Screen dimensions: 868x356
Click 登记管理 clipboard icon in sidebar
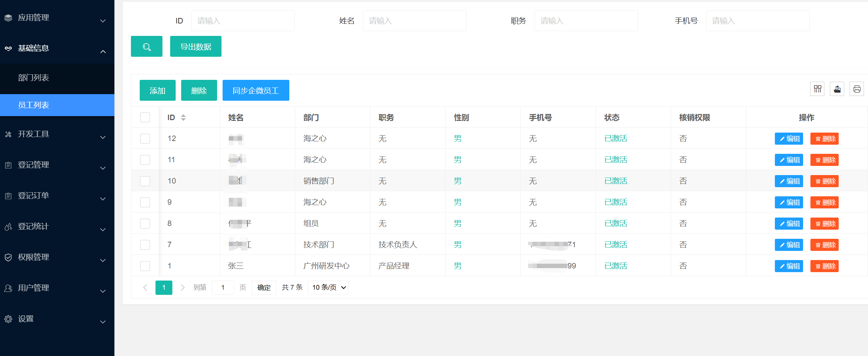(x=8, y=165)
